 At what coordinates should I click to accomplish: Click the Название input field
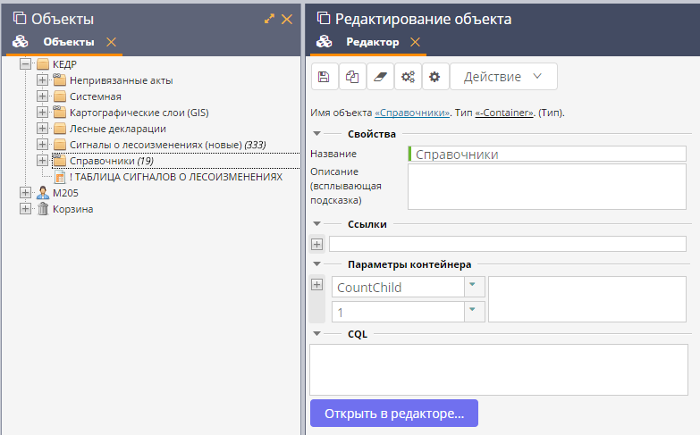click(547, 154)
